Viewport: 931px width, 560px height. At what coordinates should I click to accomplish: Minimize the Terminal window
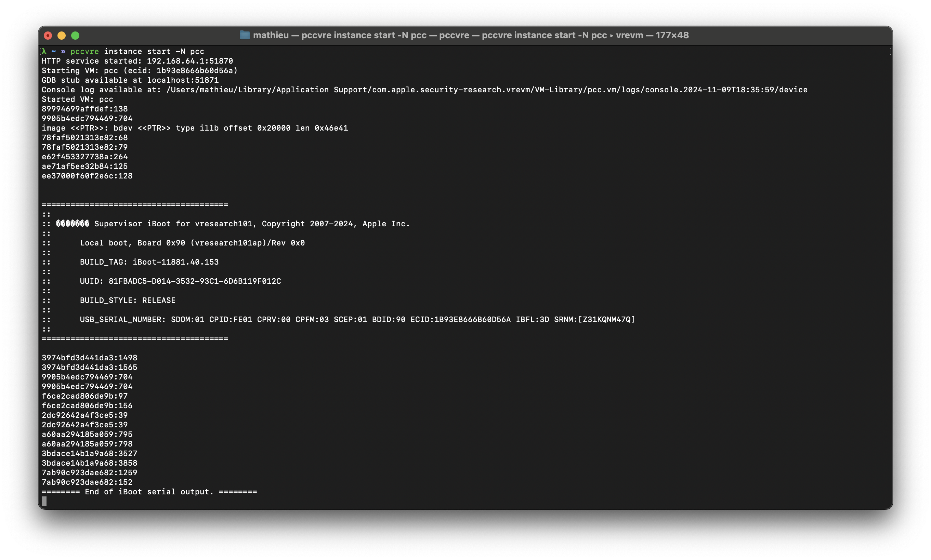62,35
